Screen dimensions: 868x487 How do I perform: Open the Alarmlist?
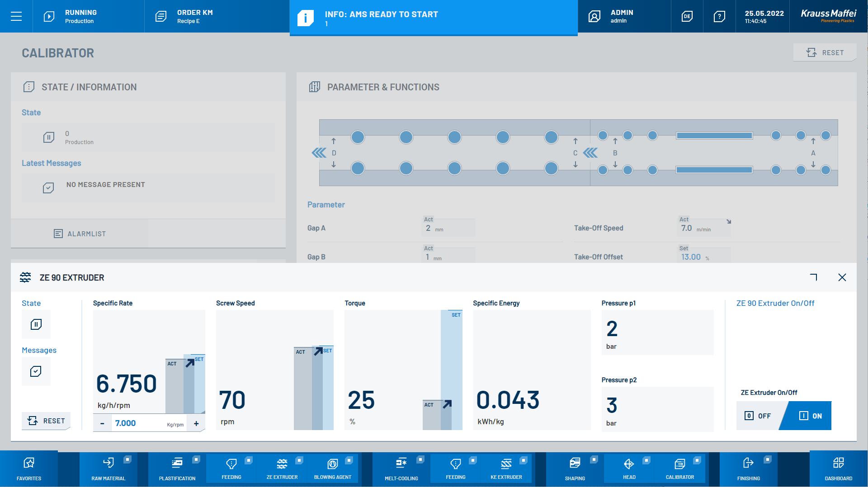pos(80,234)
